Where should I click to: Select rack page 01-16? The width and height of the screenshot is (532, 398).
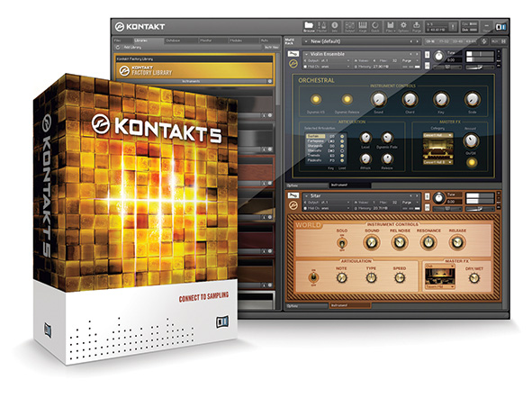click(430, 41)
